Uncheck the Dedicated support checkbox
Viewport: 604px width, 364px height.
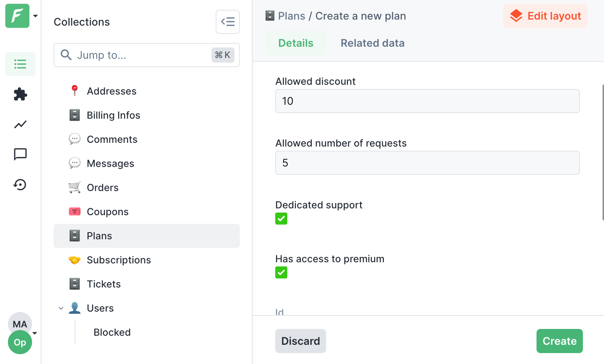(x=281, y=219)
